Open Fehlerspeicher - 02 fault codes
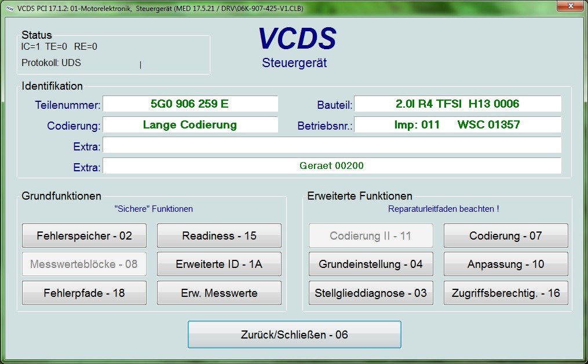 tap(84, 236)
